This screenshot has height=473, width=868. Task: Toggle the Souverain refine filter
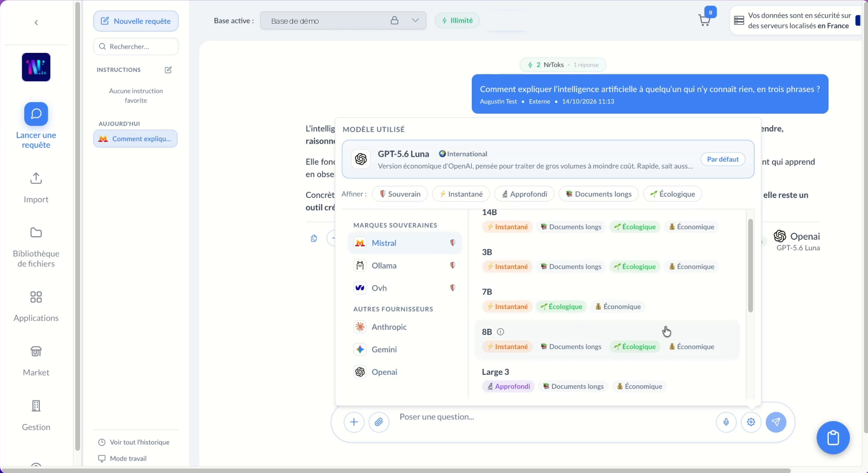(x=400, y=194)
